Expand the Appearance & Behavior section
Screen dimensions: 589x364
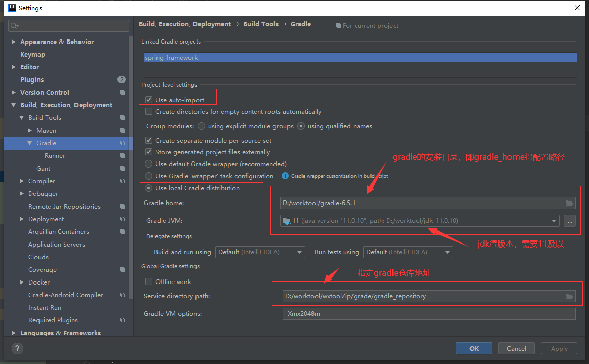pos(14,42)
